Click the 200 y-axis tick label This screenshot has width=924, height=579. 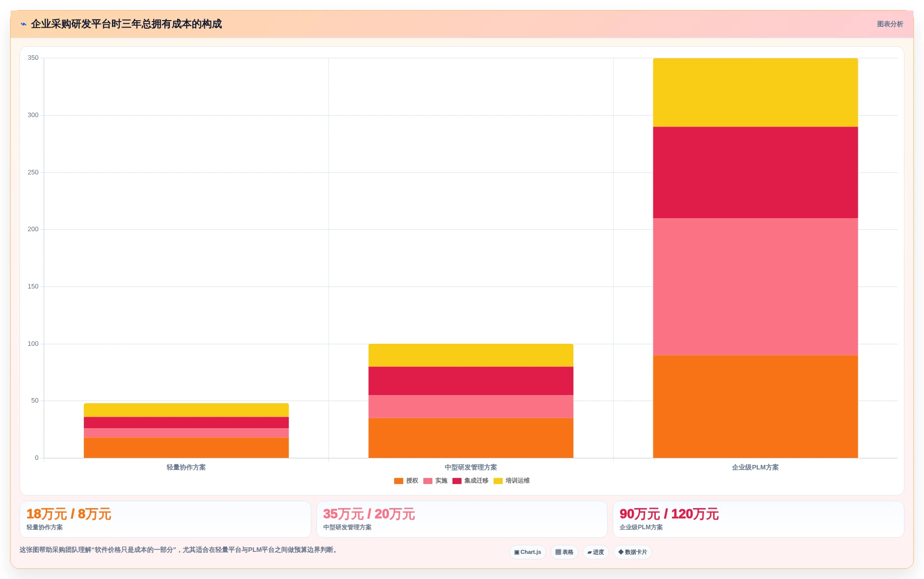pos(33,229)
